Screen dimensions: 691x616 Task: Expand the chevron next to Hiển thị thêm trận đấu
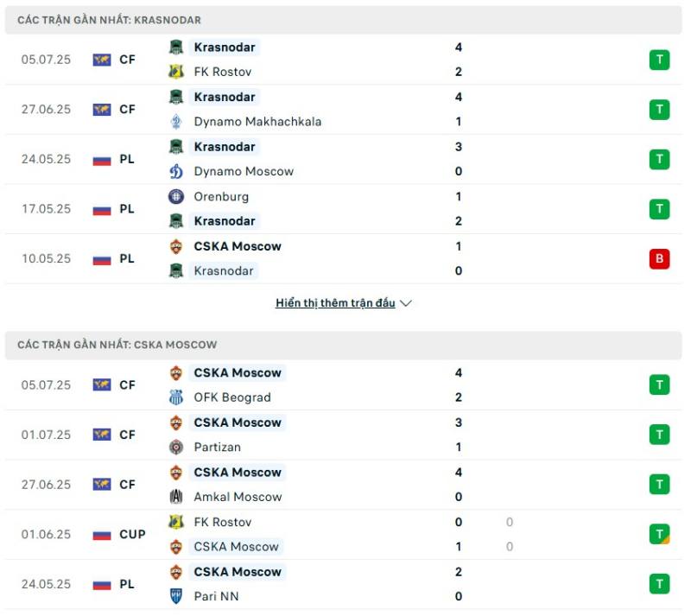click(x=405, y=303)
